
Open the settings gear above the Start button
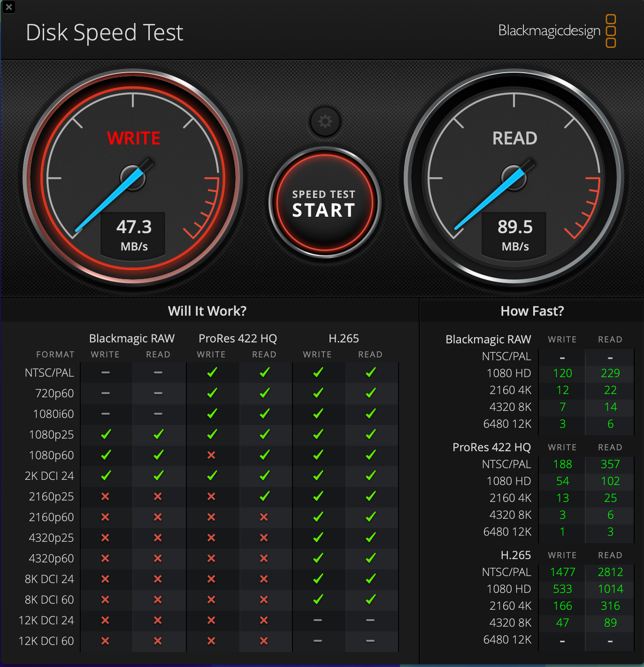pyautogui.click(x=325, y=121)
